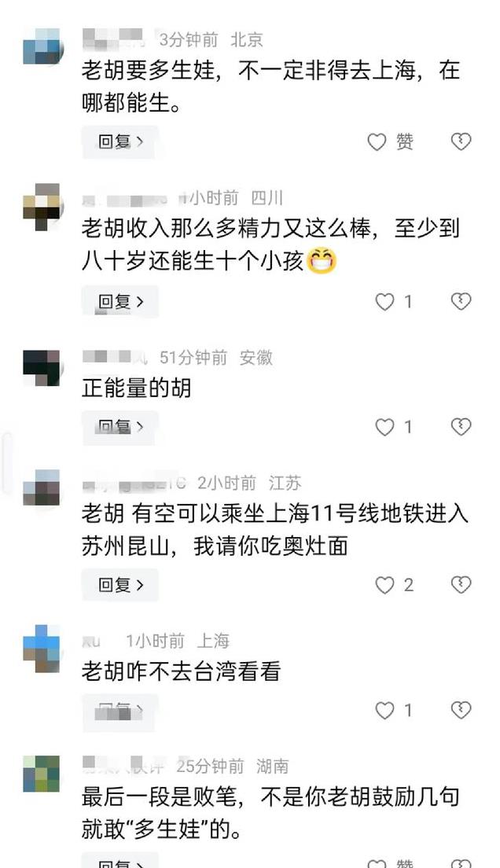Image resolution: width=500 pixels, height=868 pixels.
Task: Open the Beijing commenter's avatar
Action: [x=42, y=46]
